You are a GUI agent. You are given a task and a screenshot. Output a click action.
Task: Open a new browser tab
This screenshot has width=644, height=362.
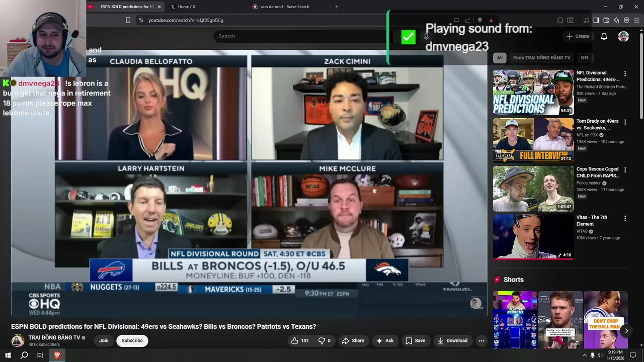click(337, 7)
